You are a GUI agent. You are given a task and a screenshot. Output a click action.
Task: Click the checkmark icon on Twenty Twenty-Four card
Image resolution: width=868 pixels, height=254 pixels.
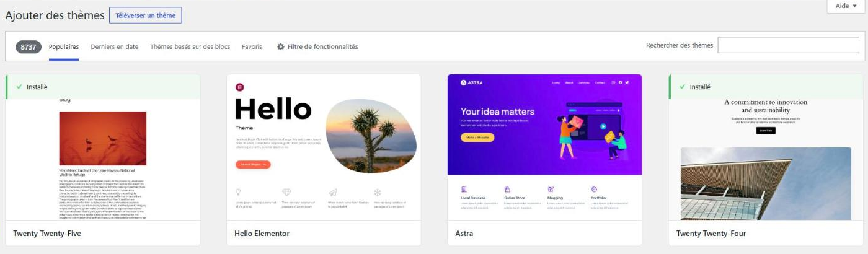tap(683, 87)
